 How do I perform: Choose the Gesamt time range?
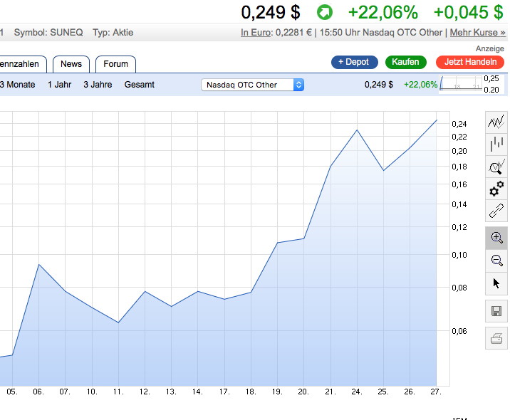[x=140, y=85]
